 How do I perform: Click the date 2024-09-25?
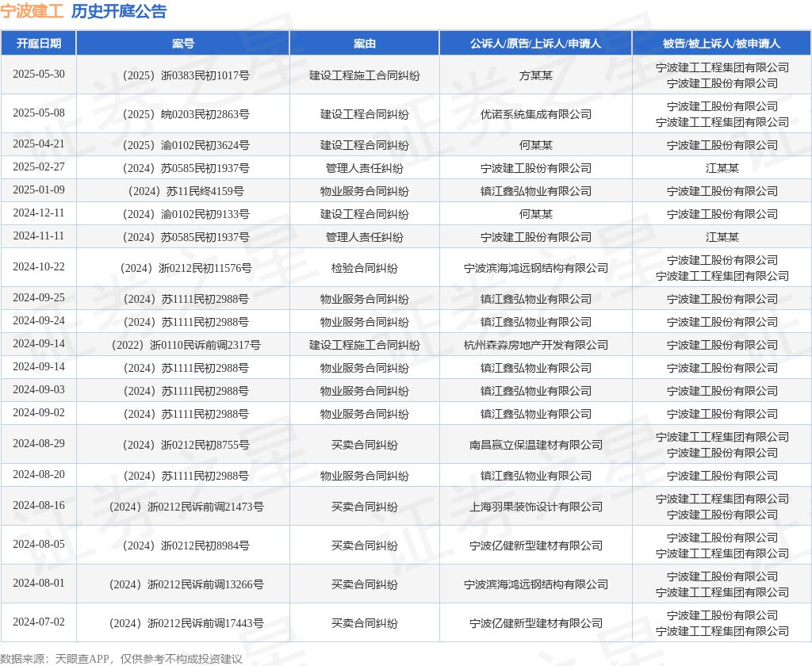(x=39, y=298)
